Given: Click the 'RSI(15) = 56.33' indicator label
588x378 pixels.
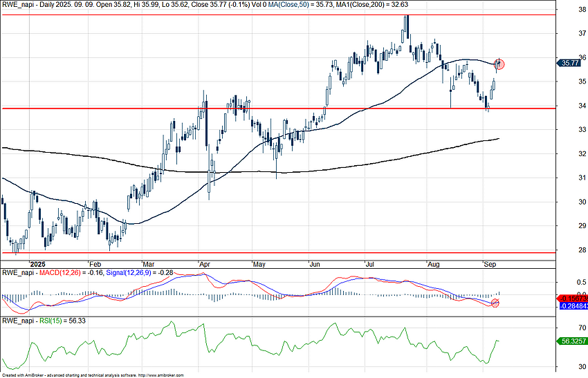Looking at the screenshot, I should pos(63,321).
